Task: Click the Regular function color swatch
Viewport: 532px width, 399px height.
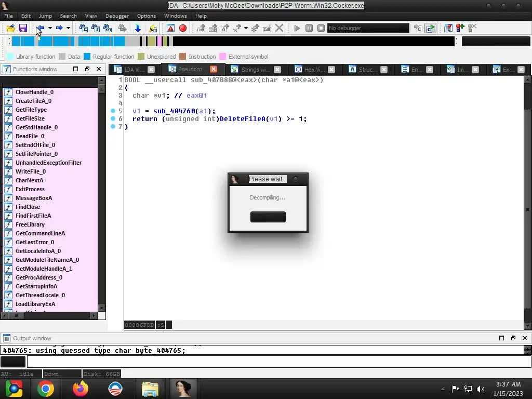Action: tap(87, 57)
